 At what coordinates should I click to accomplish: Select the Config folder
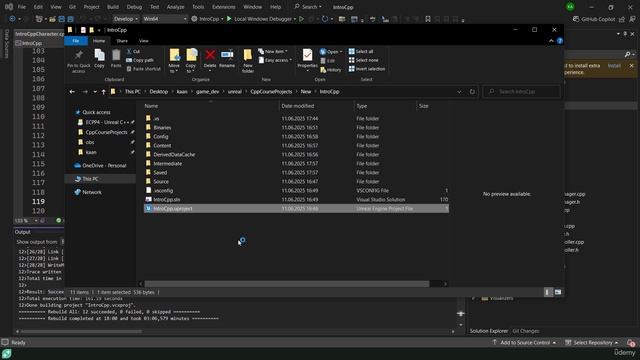(161, 137)
